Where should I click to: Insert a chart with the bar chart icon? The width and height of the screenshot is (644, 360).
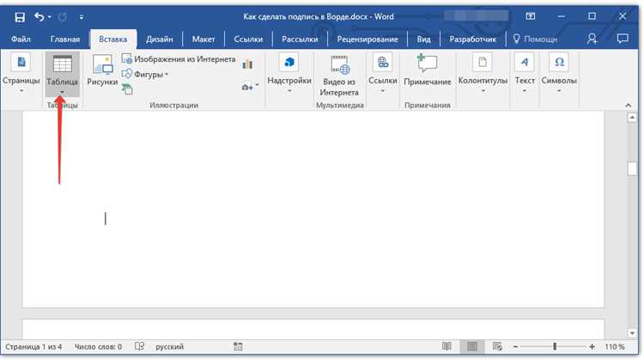(247, 64)
